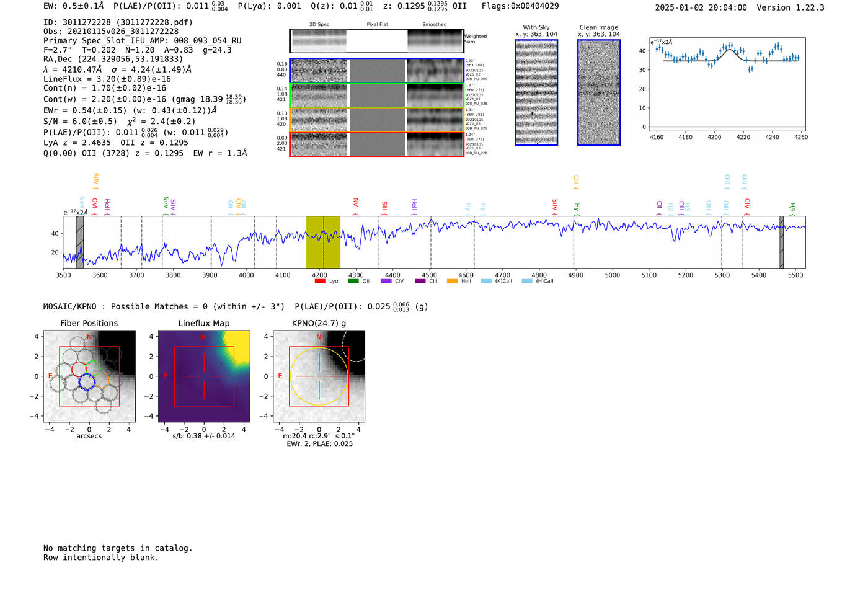The width and height of the screenshot is (868, 591).
Task: Click the 2D Spec column header
Action: 319,25
